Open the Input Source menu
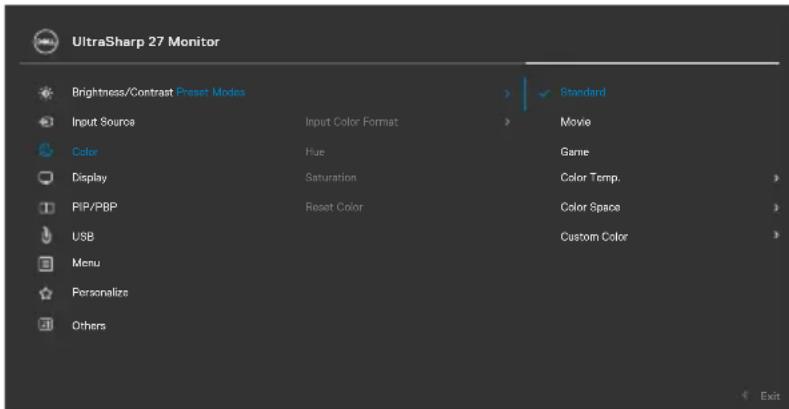Viewport: 789px width, 409px height. 103,122
